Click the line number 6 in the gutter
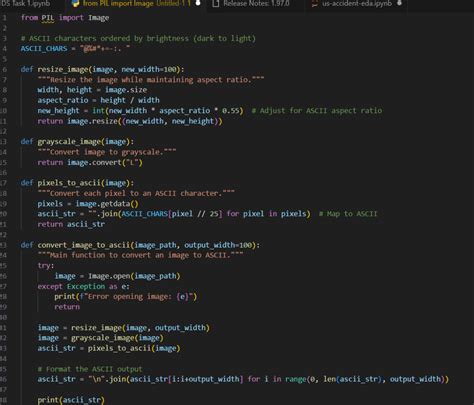474x405 pixels. point(4,69)
